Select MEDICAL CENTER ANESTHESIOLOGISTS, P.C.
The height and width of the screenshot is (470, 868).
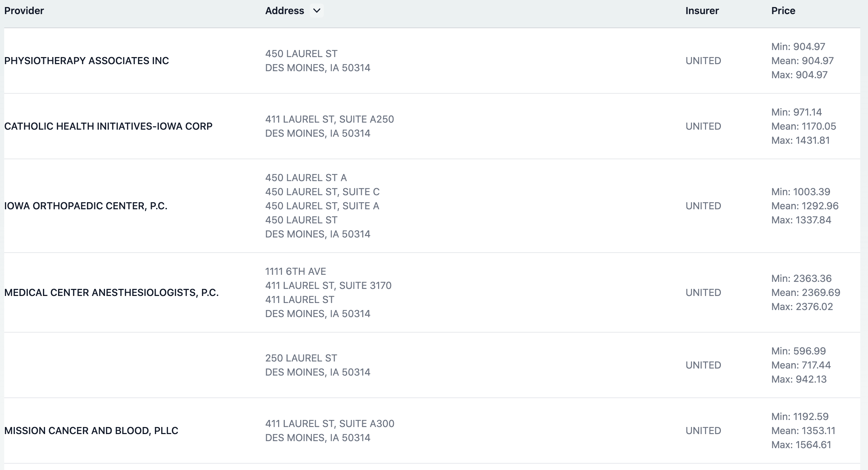click(x=112, y=292)
